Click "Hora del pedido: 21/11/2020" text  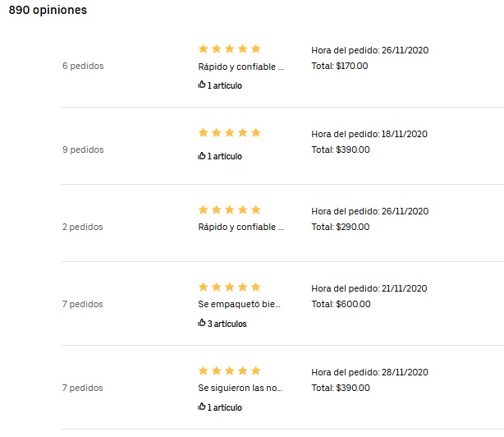(x=369, y=288)
